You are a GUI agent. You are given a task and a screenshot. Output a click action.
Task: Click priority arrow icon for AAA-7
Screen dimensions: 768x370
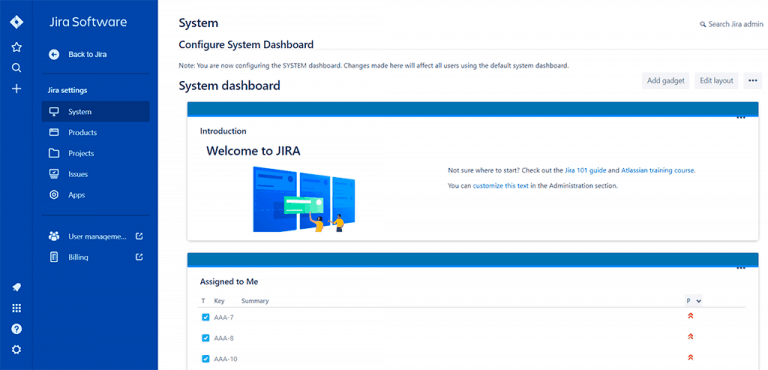tap(691, 316)
